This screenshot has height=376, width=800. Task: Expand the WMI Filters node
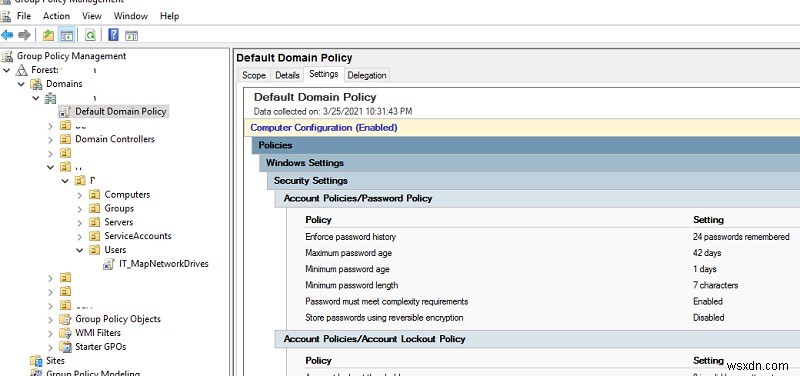[x=51, y=333]
